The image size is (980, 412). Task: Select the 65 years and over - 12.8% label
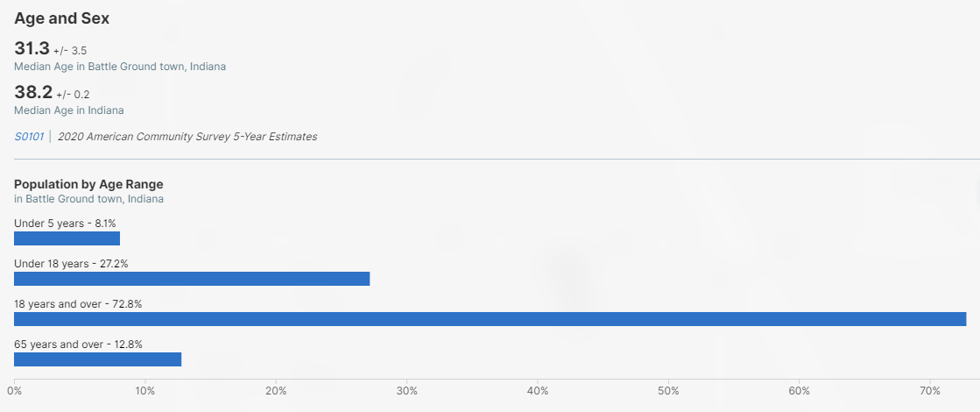pos(78,345)
